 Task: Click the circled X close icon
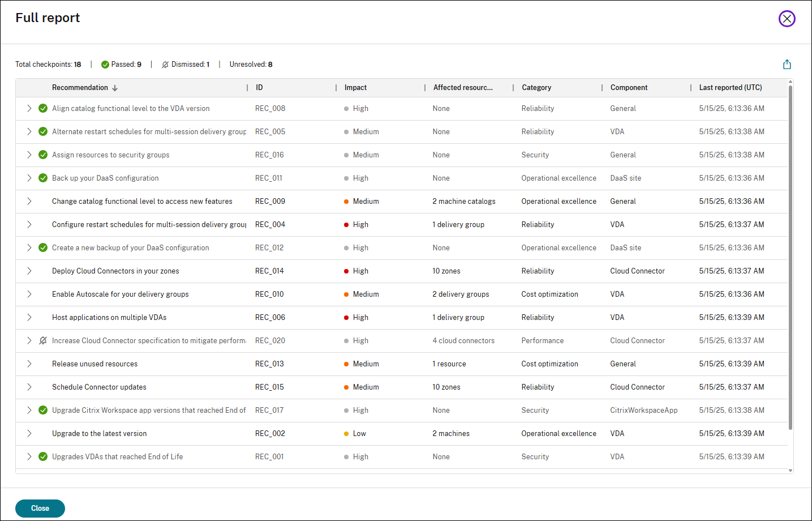point(787,19)
